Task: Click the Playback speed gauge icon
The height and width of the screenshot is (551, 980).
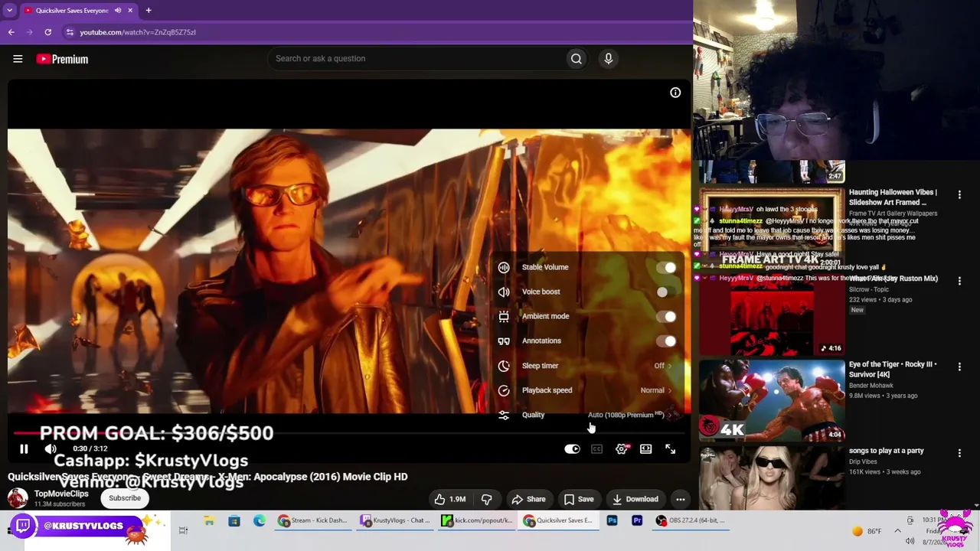Action: coord(504,390)
